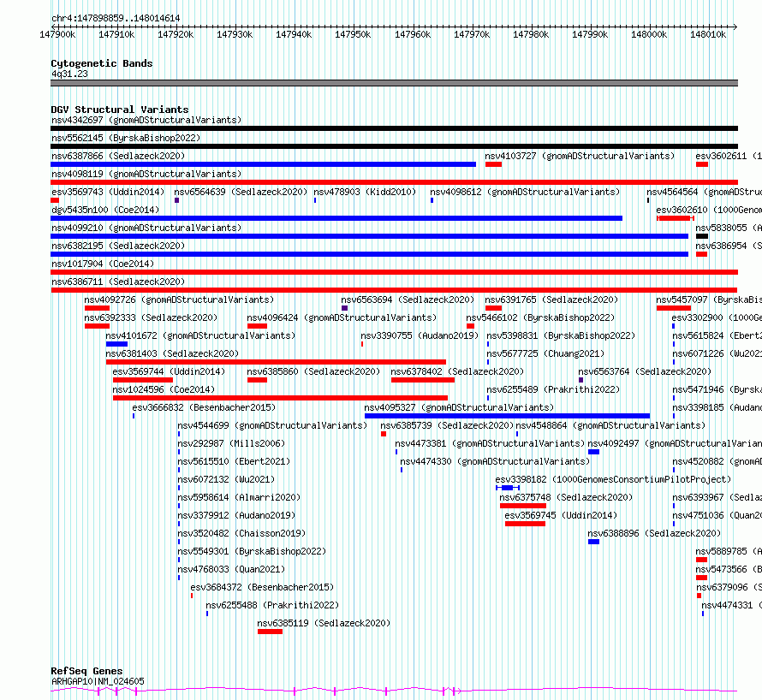Click the nsv6563694 purple marker
This screenshot has width=762, height=700.
pyautogui.click(x=344, y=308)
